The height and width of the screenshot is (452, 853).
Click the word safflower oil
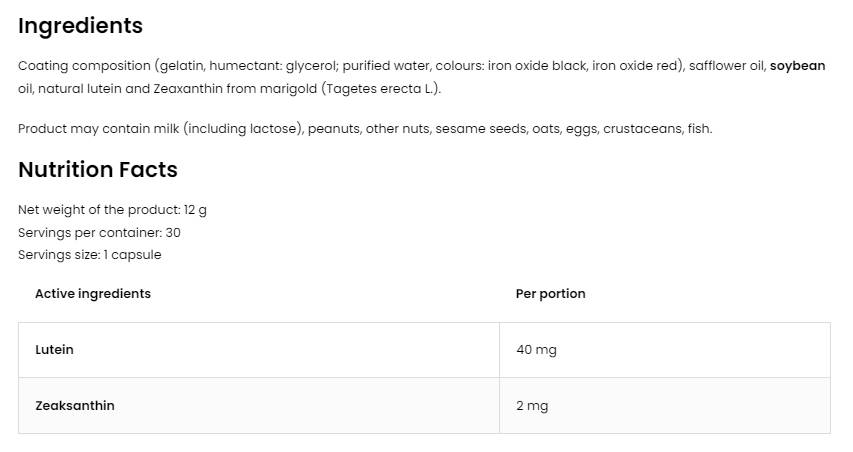726,66
